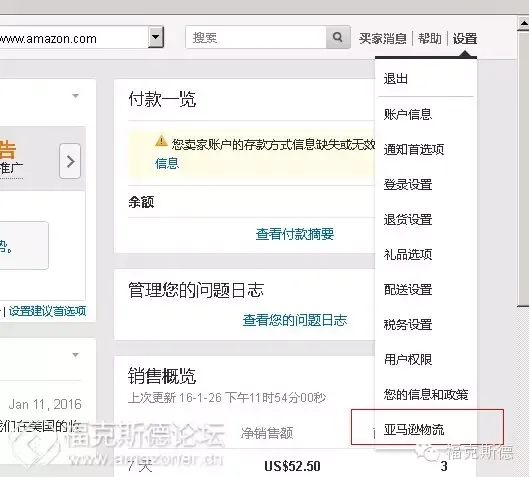This screenshot has width=529, height=477.
Task: Select 账户信息 from the settings menu
Action: [x=408, y=114]
